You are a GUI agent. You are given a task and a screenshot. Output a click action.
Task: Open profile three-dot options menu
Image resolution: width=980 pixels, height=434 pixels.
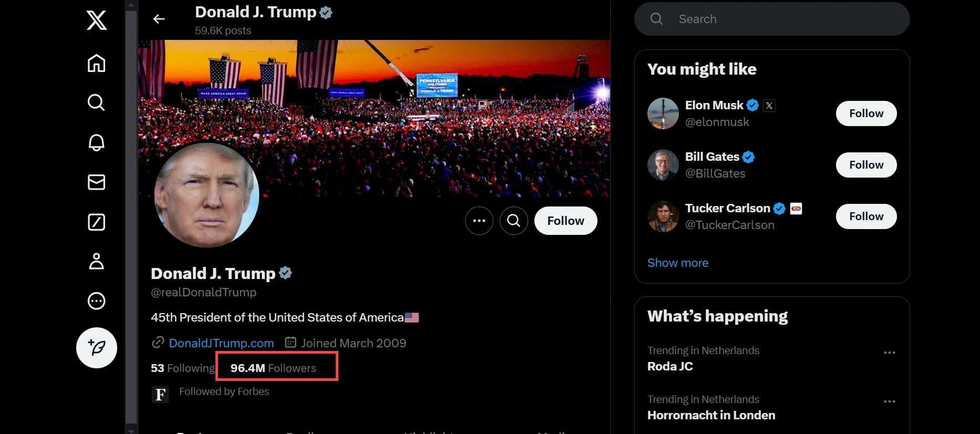479,221
